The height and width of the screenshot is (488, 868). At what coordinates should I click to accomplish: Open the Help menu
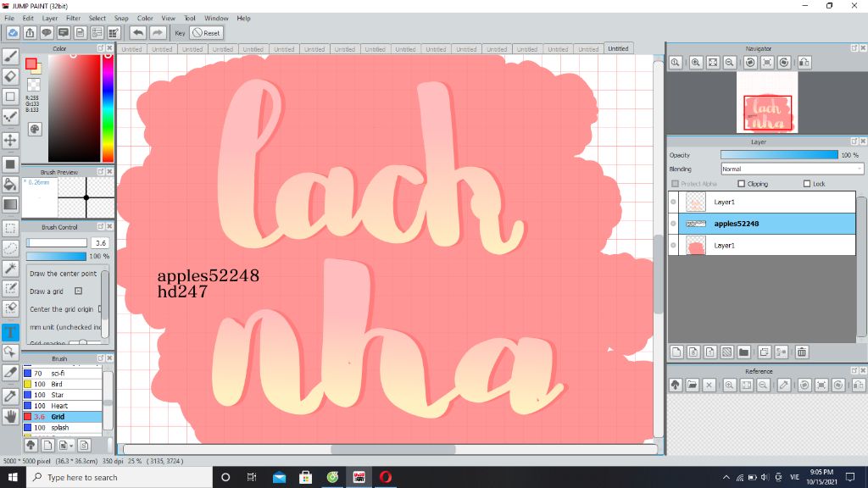click(x=243, y=19)
